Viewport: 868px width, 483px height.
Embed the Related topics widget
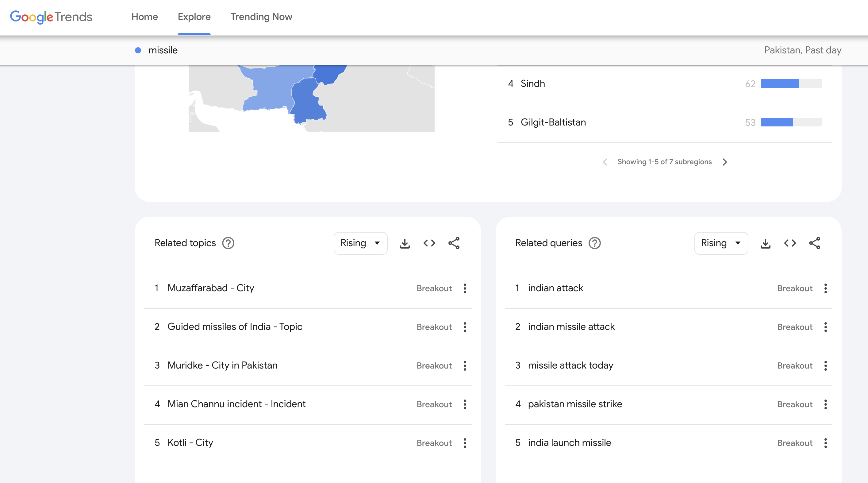click(x=429, y=243)
